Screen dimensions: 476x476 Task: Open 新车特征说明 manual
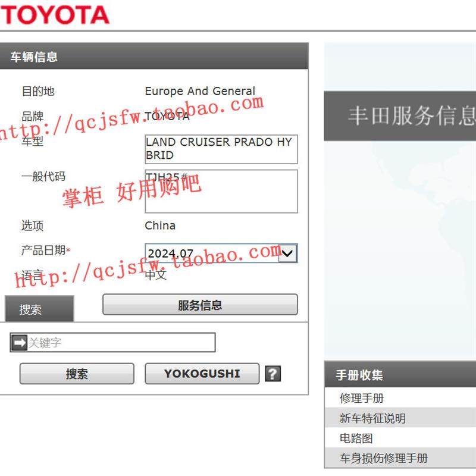tap(400, 418)
